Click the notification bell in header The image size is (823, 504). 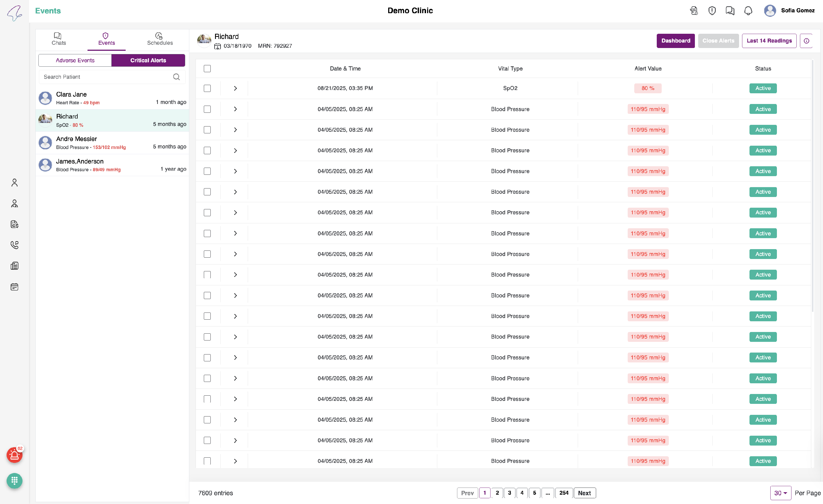coord(748,11)
